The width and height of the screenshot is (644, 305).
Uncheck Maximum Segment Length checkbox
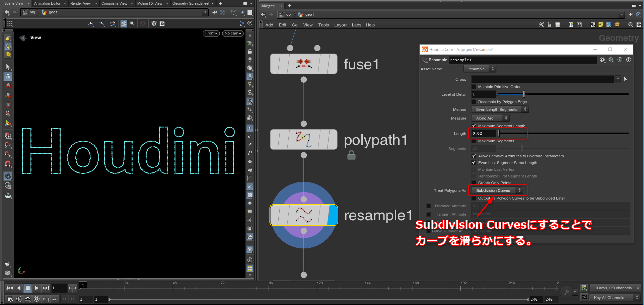pos(474,126)
